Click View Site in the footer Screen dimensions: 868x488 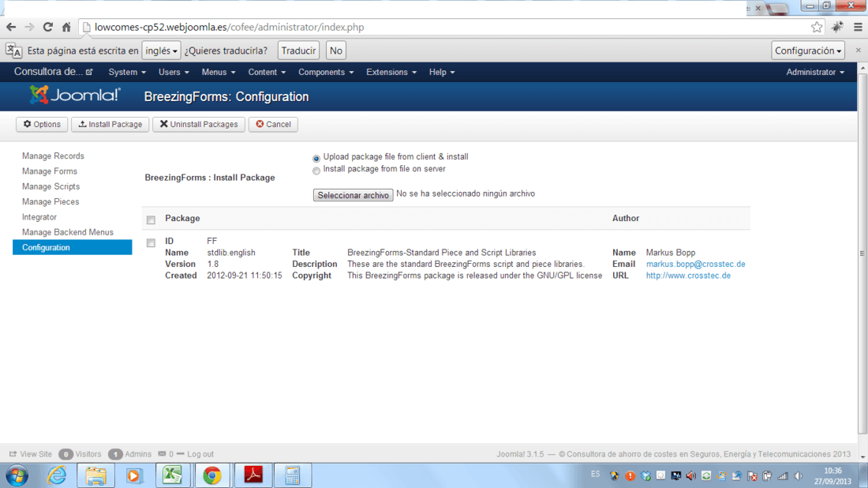point(31,454)
